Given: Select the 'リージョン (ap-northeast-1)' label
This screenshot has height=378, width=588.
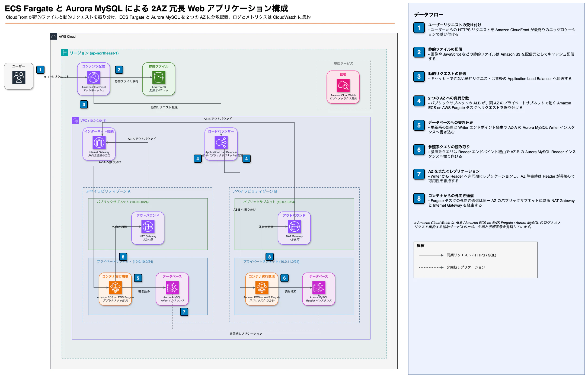Looking at the screenshot, I should point(94,53).
